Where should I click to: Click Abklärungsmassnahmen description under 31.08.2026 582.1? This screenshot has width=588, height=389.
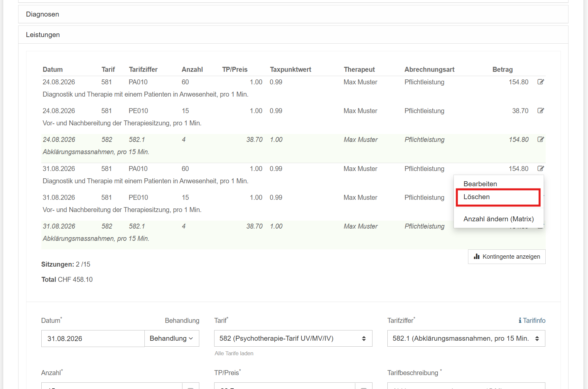click(x=96, y=238)
